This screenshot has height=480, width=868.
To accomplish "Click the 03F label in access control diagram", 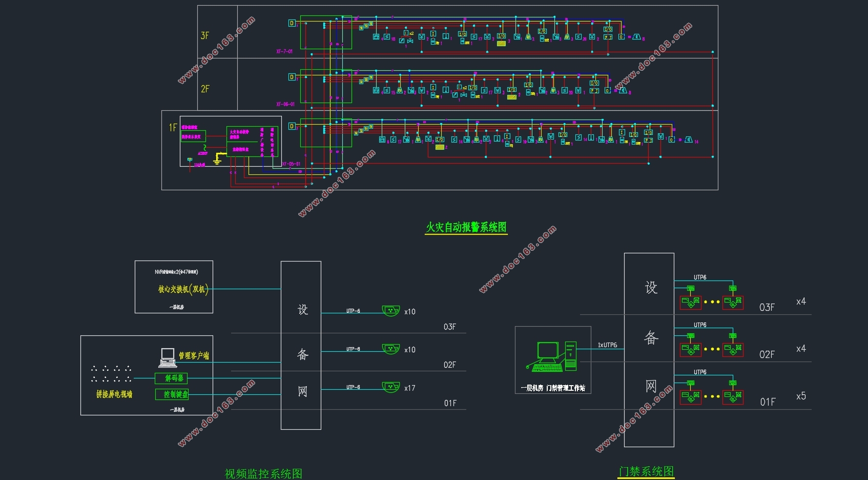I will (767, 307).
